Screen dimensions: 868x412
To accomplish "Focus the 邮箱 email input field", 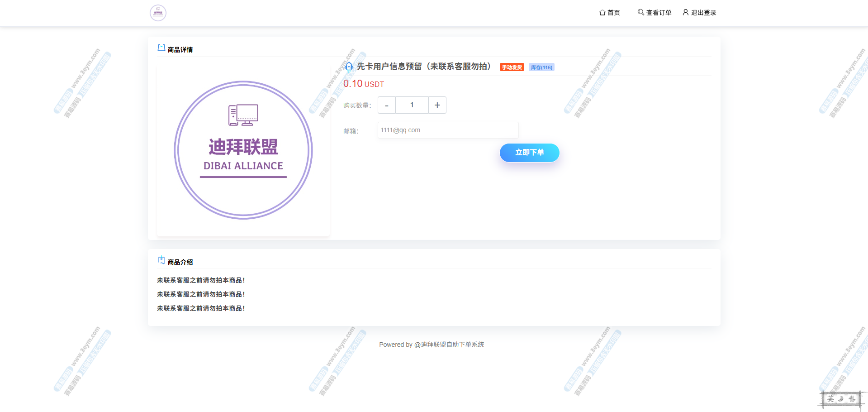I will point(448,130).
